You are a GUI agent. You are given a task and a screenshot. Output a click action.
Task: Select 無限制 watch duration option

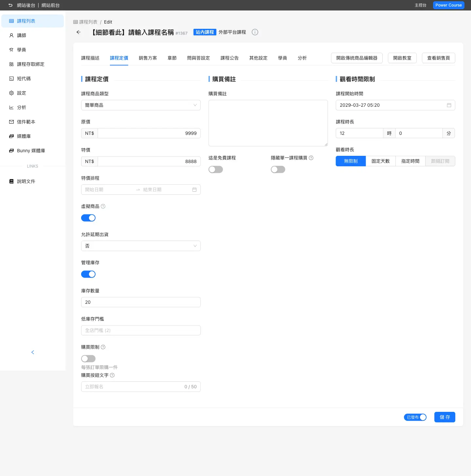351,161
